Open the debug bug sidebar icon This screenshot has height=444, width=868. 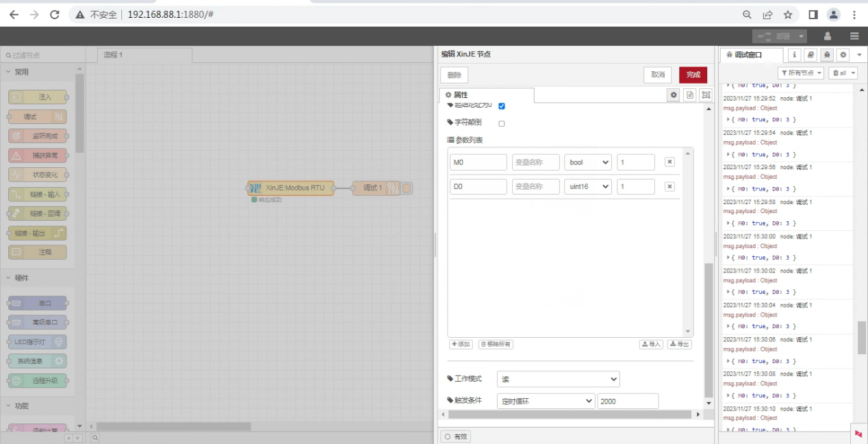(827, 55)
